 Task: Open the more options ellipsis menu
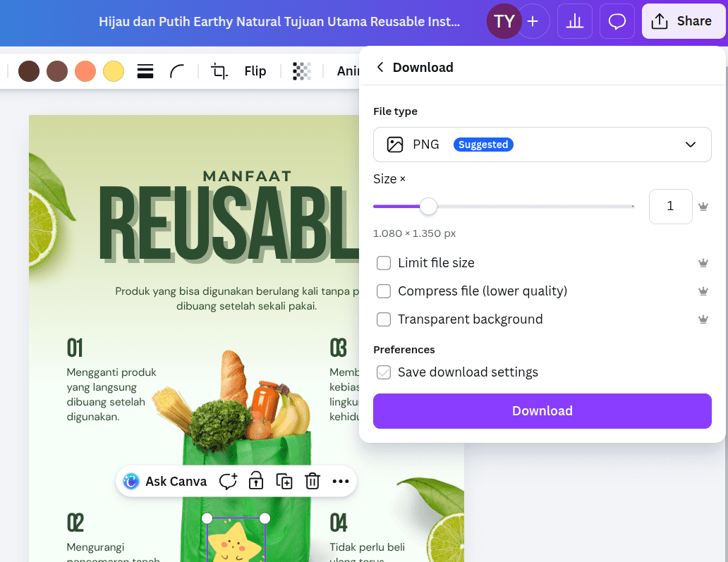point(341,482)
